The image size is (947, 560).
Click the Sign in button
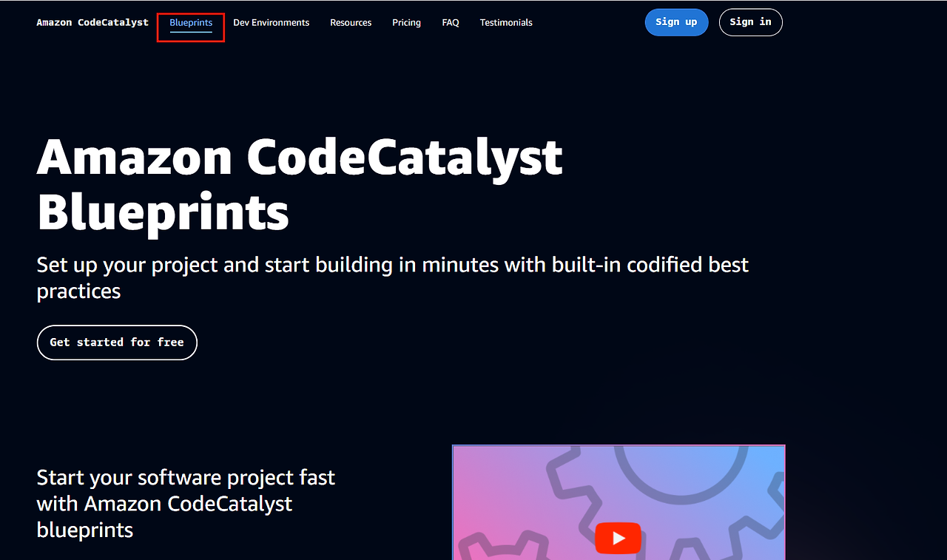[750, 22]
